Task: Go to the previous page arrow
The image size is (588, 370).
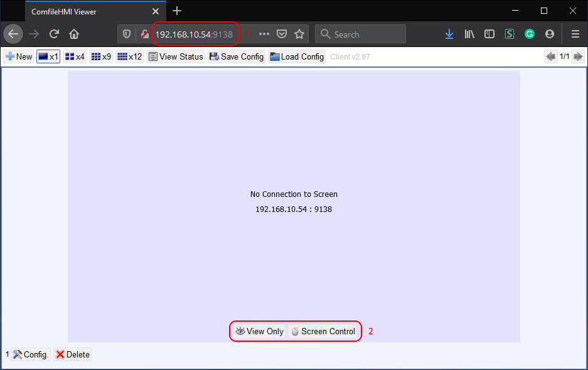Action: 551,56
